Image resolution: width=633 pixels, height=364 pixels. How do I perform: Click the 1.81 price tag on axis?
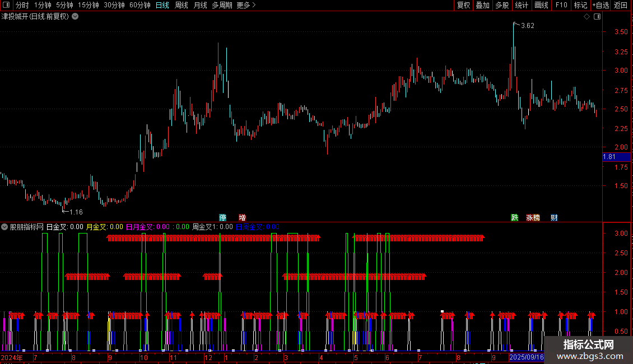616,157
